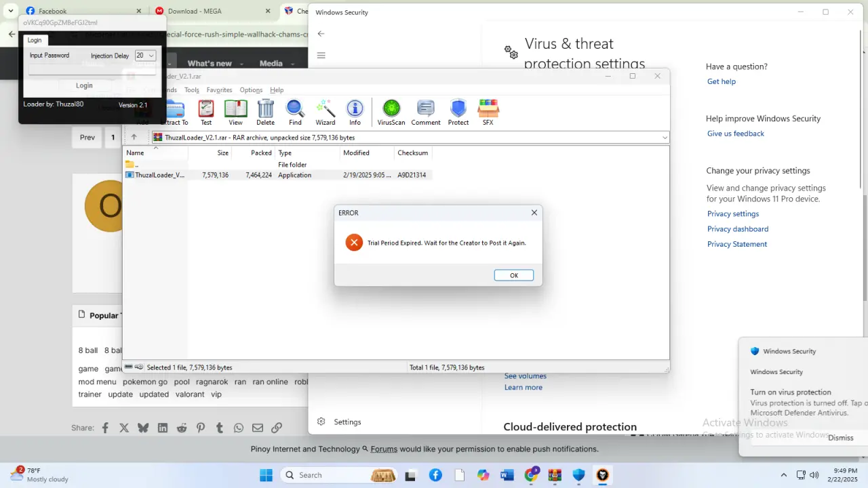Open the Get help link

[722, 81]
